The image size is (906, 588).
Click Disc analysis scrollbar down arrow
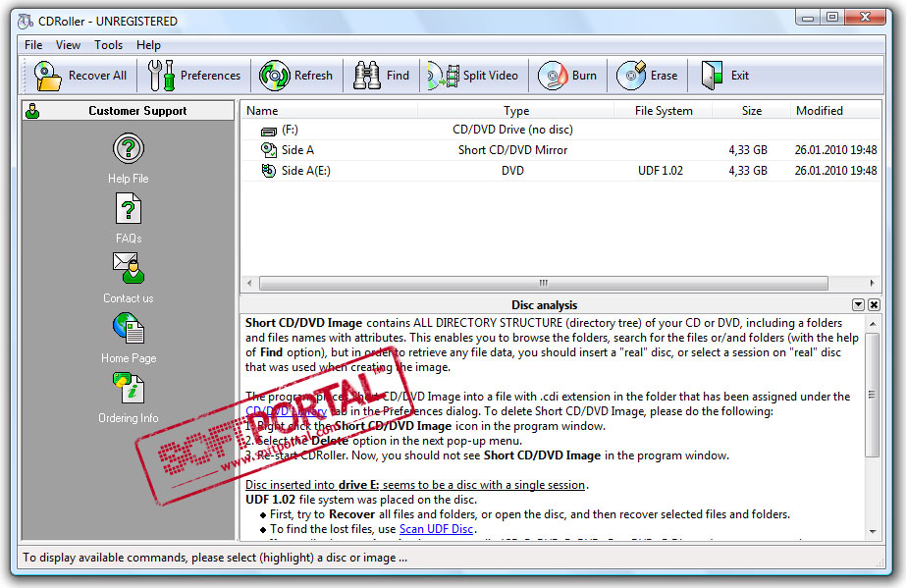[873, 531]
